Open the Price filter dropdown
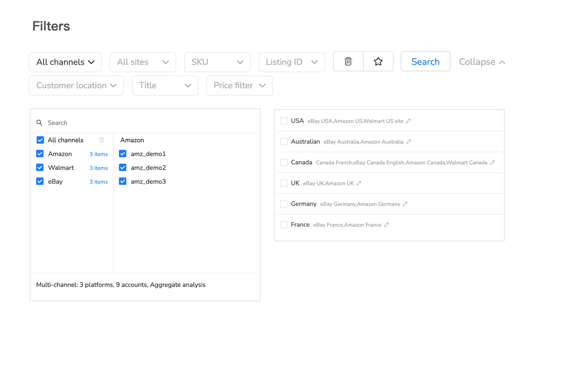588x370 pixels. pyautogui.click(x=239, y=86)
